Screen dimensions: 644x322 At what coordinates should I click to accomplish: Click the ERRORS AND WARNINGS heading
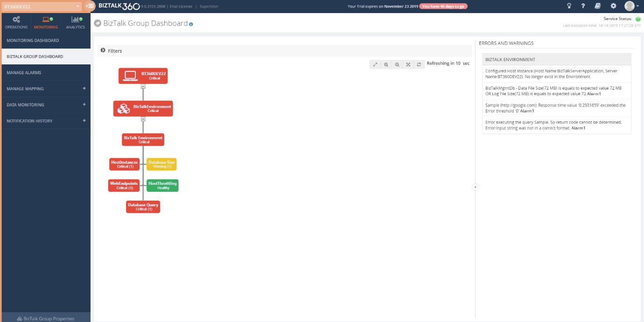(x=506, y=43)
